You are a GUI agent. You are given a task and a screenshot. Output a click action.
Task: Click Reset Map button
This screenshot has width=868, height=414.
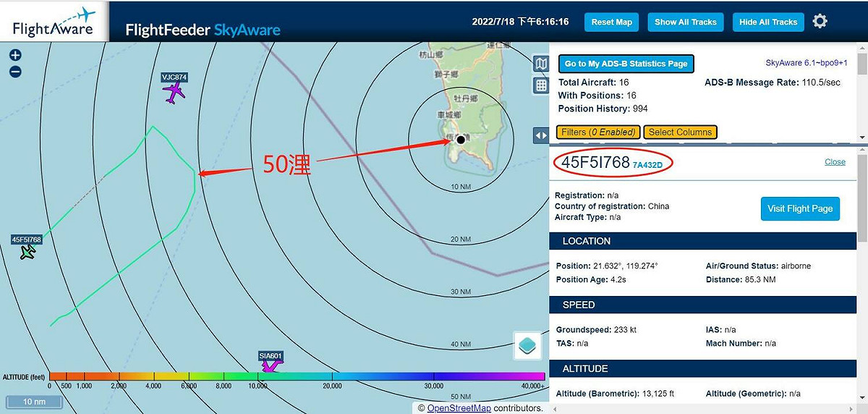click(x=611, y=22)
